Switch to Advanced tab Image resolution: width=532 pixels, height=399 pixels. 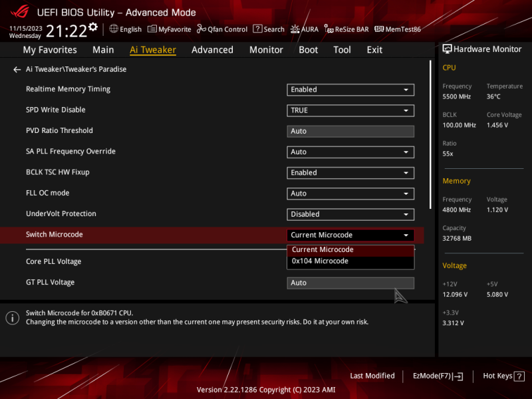coord(212,50)
